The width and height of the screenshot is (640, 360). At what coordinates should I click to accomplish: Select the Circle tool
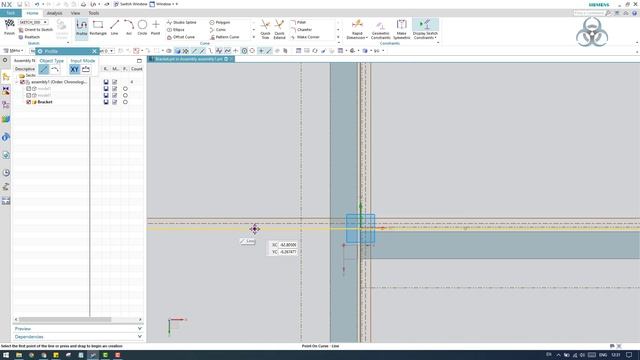tap(142, 28)
